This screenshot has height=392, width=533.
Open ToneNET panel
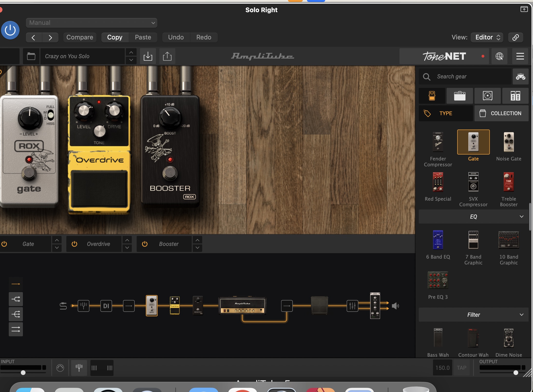444,56
